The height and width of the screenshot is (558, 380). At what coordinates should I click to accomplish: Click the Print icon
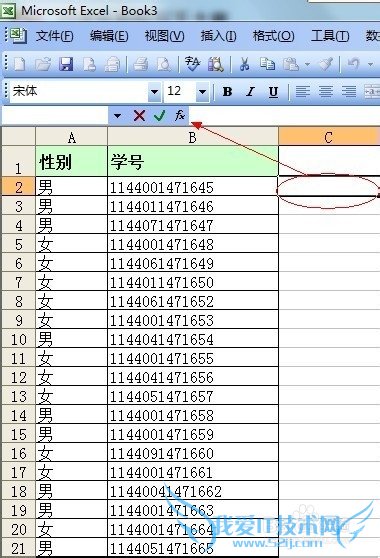point(141,64)
